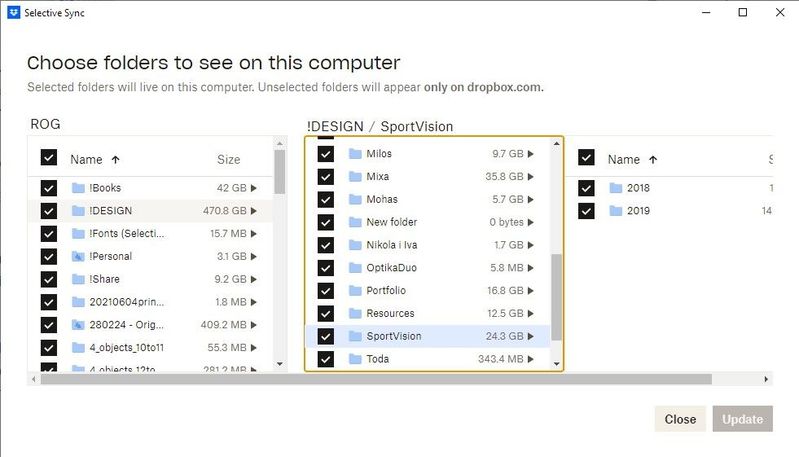
Task: Expand the Toda folder arrow
Action: click(x=530, y=359)
